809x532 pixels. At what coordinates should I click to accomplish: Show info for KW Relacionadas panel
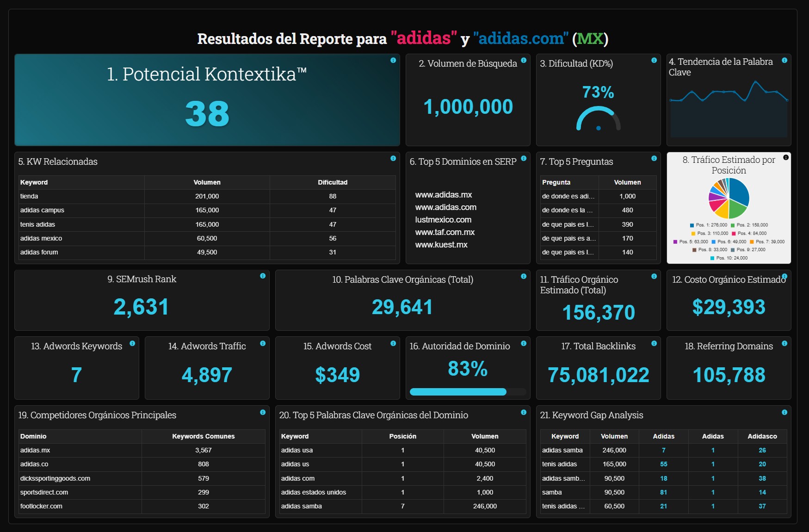tap(393, 158)
